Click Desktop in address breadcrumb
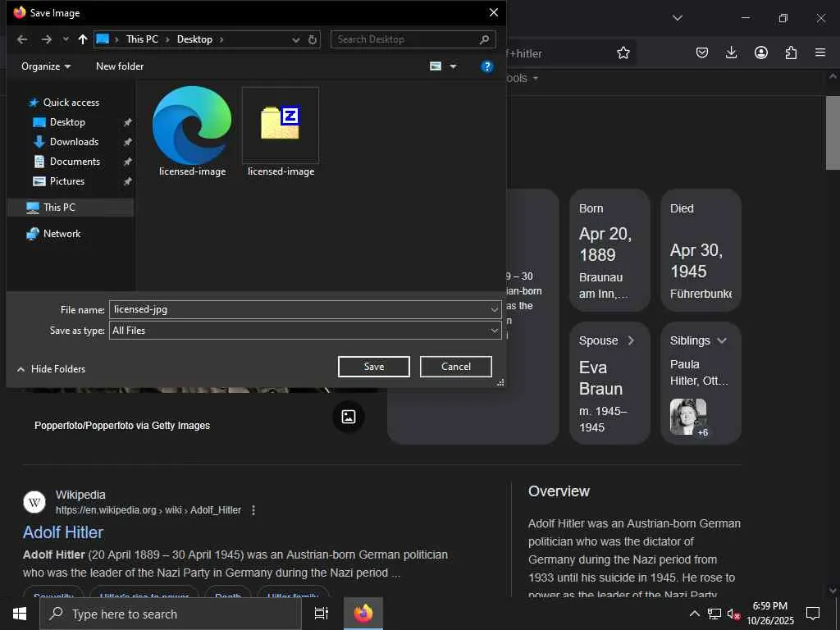840x630 pixels. [x=194, y=39]
